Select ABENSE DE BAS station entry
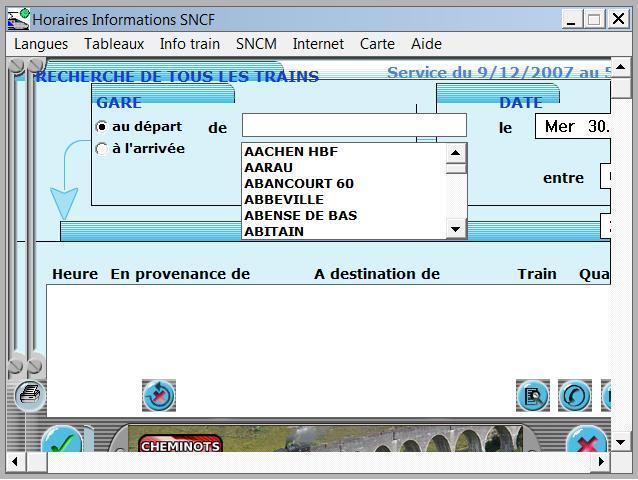 tap(300, 215)
